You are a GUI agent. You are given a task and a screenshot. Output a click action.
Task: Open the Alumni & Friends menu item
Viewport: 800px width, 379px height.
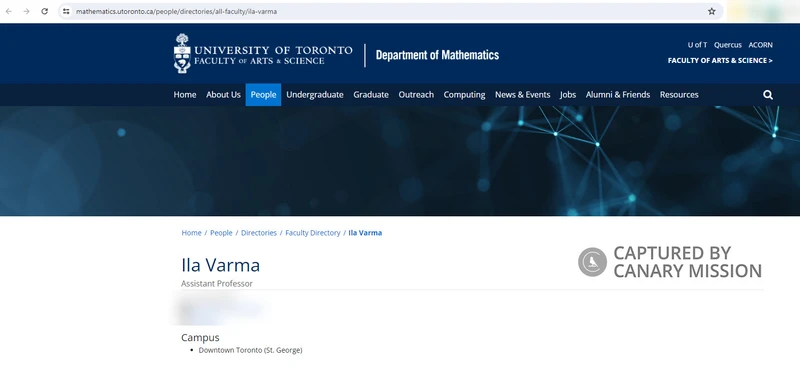point(618,95)
